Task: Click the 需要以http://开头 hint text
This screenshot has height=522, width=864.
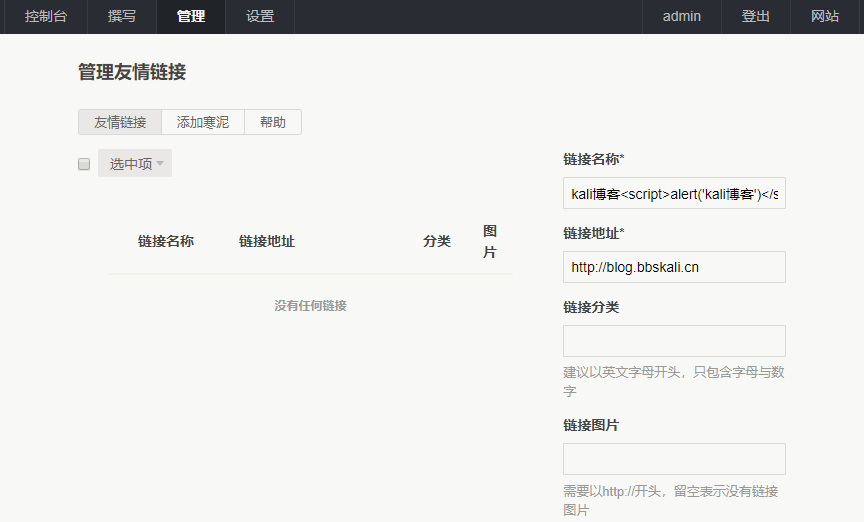Action: [x=671, y=500]
